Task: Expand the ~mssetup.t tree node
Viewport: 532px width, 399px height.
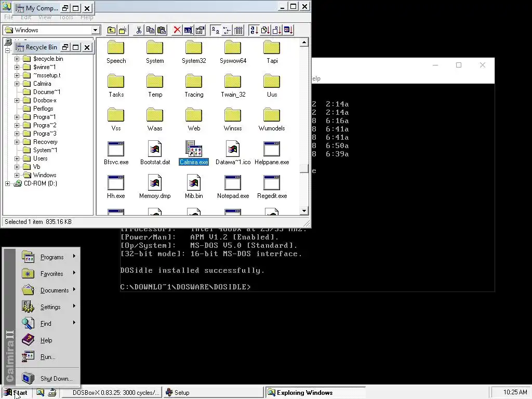Action: tap(17, 75)
